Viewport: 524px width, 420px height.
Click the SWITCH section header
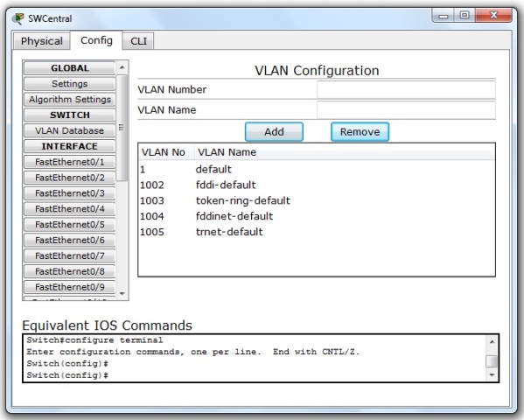pos(69,115)
